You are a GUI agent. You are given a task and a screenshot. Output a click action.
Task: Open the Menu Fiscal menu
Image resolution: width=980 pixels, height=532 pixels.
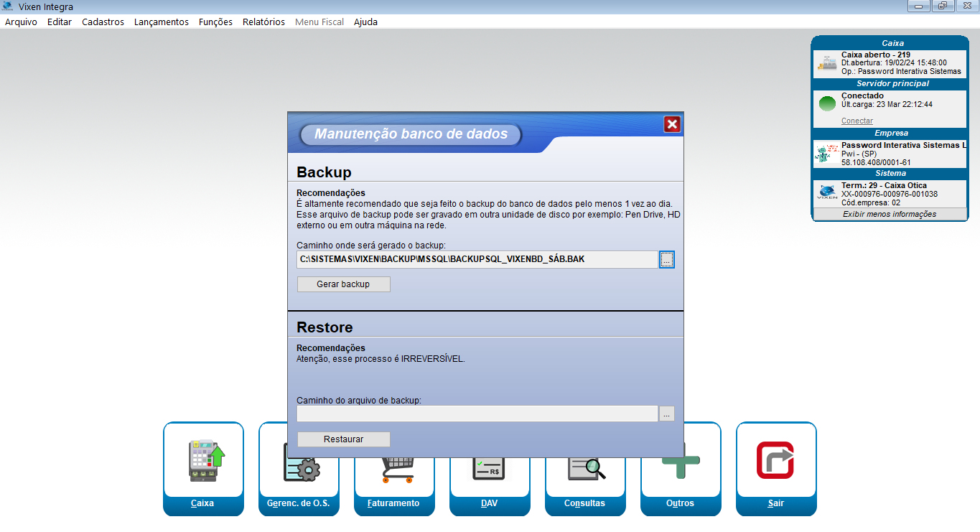coord(319,22)
